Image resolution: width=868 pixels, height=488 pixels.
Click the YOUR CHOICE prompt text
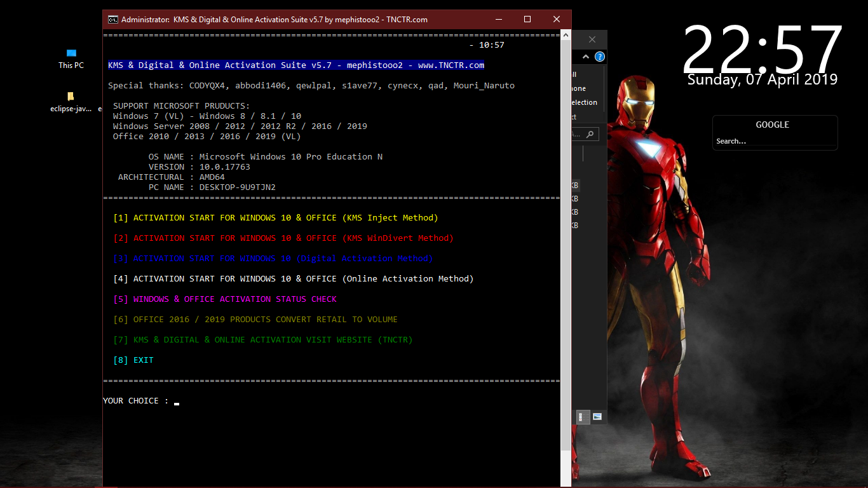coord(136,401)
